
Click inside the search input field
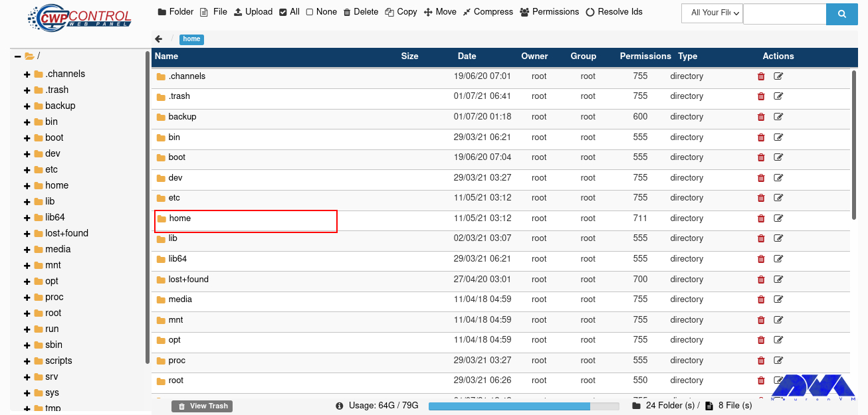click(784, 14)
